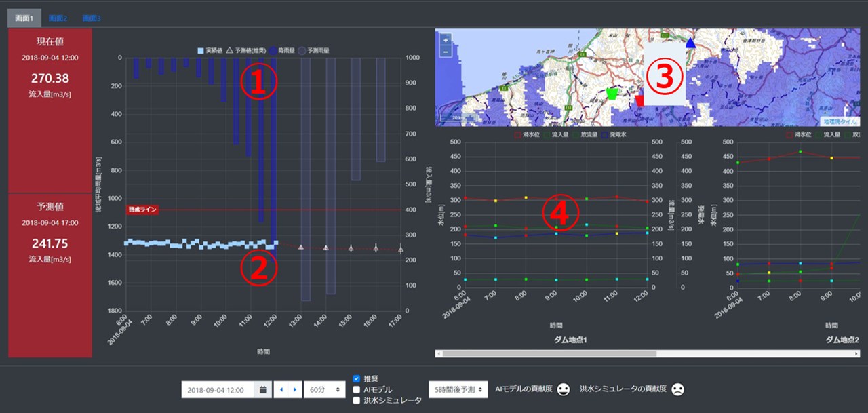Switch to the 画面3 tab
Viewport: 868px width, 413px height.
coord(91,18)
